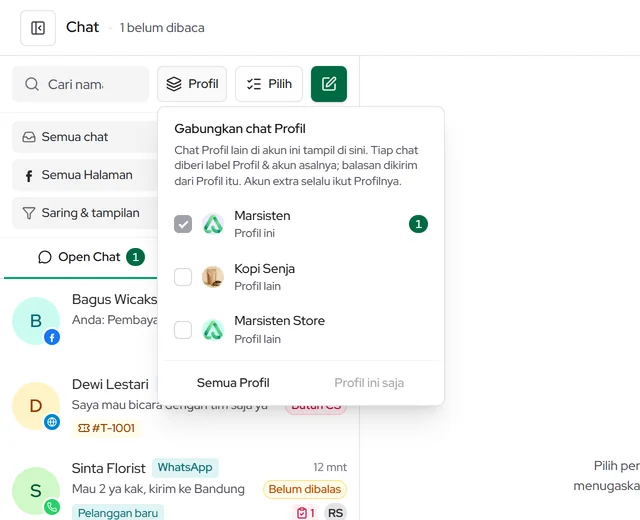This screenshot has width=640, height=520.
Task: Click the task count icon showing 1
Action: coord(306,513)
